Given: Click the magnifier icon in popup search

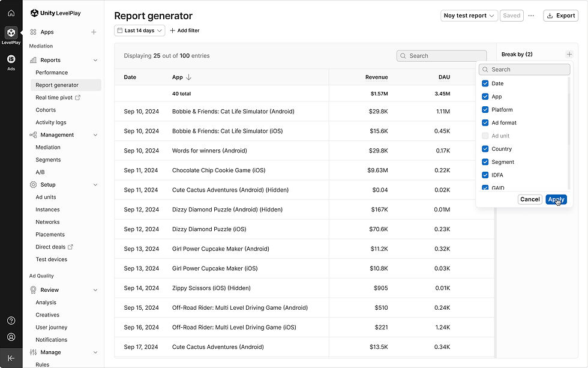Looking at the screenshot, I should pyautogui.click(x=485, y=70).
